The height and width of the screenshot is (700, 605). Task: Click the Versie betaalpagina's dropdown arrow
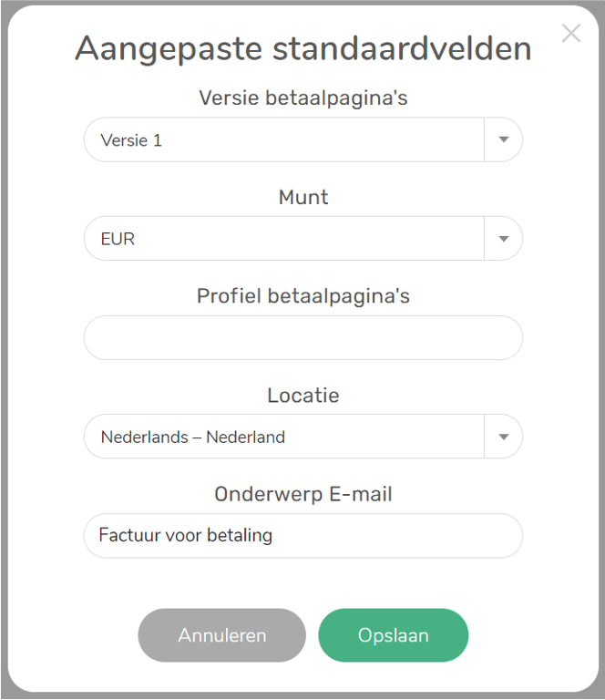point(503,140)
